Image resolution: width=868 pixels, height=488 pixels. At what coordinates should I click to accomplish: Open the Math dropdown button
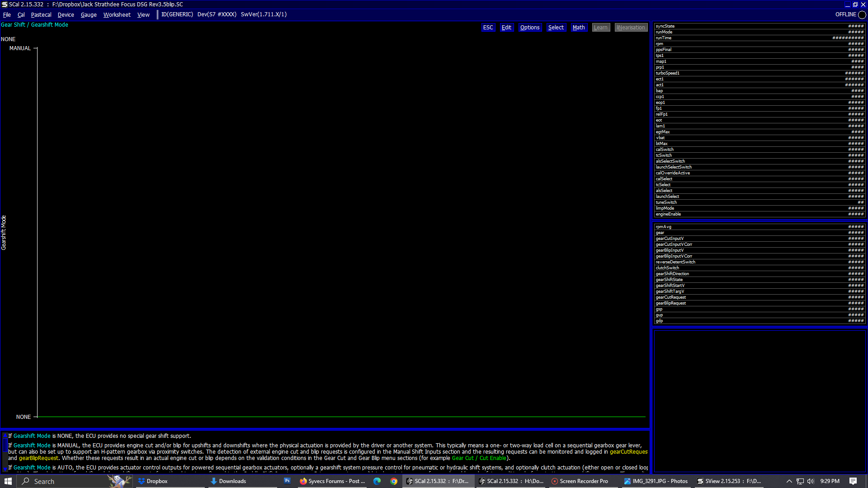pos(578,28)
